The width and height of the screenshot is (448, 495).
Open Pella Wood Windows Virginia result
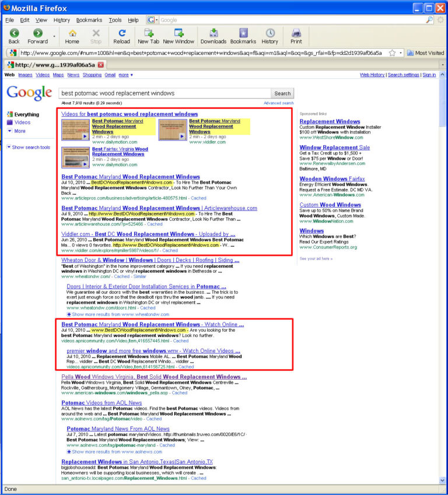click(154, 377)
